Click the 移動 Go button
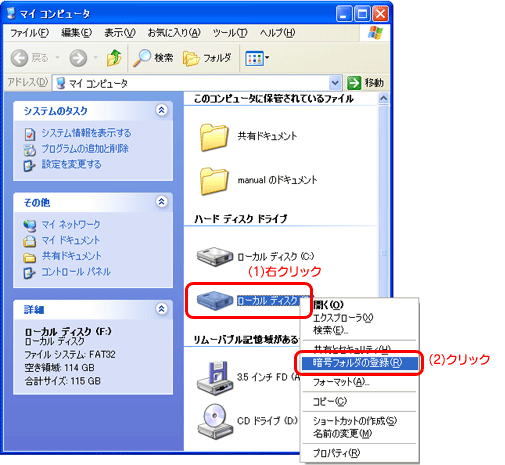 coord(366,83)
